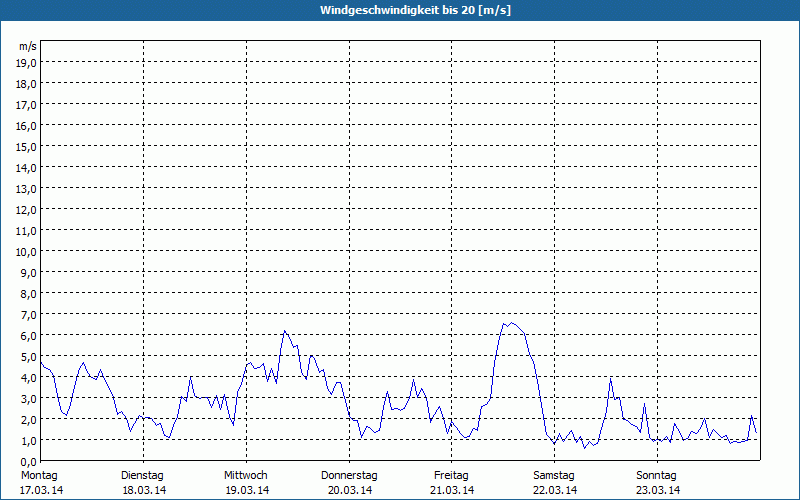The height and width of the screenshot is (500, 800).
Task: Click the '14,0' y-axis label
Action: coord(26,168)
